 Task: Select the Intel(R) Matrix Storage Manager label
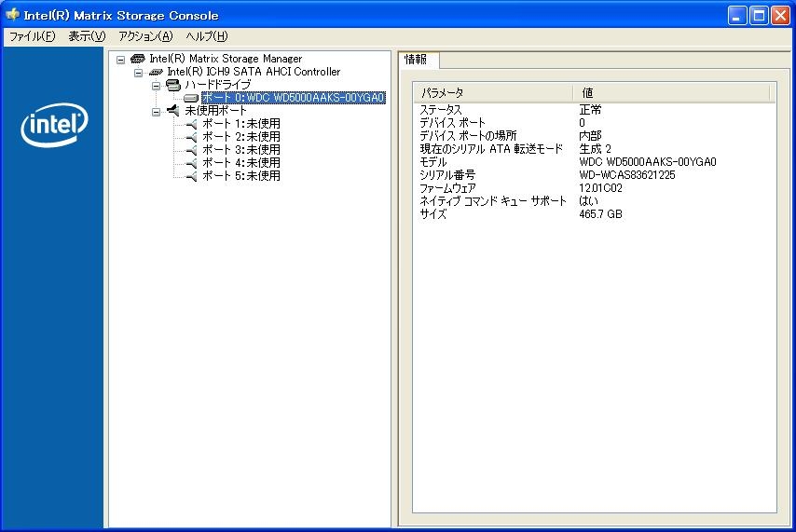(226, 59)
